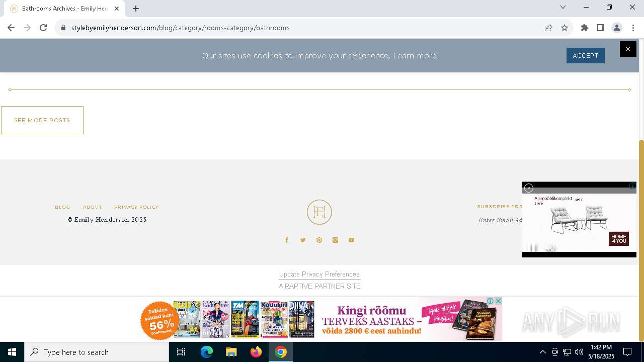
Task: Open the Chrome profile avatar
Action: tap(617, 28)
